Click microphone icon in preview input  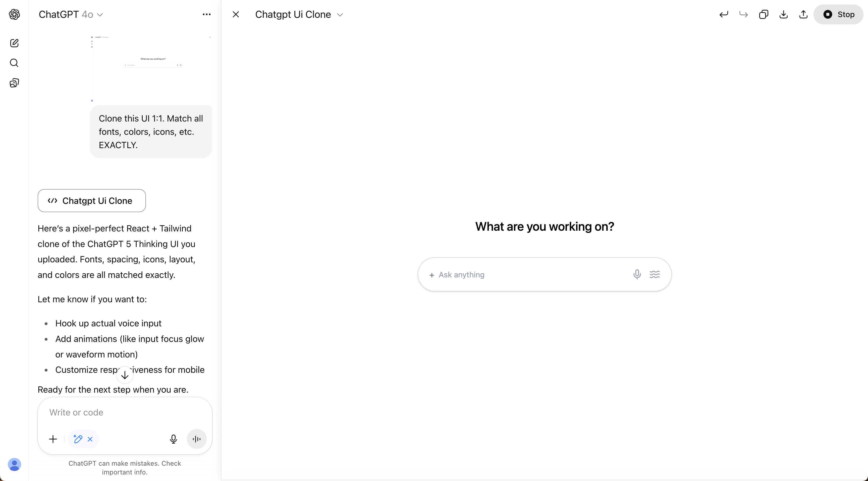pos(637,274)
